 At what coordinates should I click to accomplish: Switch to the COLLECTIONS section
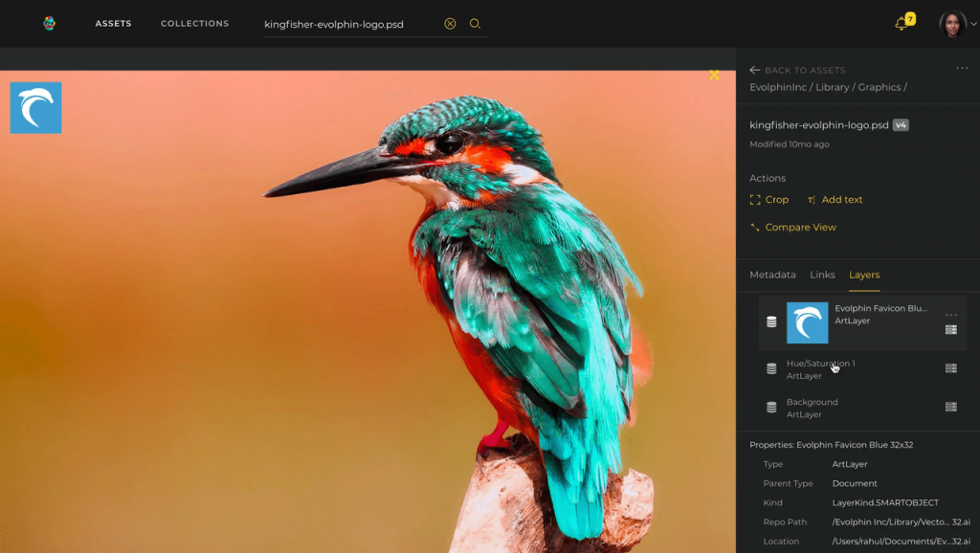pos(194,23)
